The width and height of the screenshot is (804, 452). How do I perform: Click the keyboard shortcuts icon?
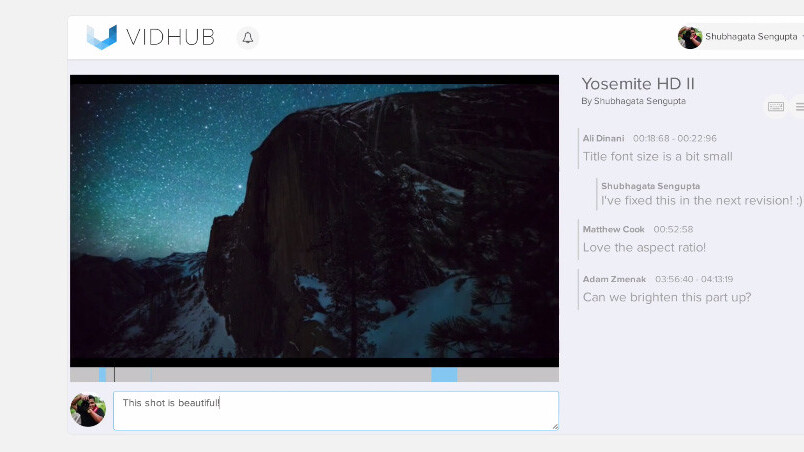[x=776, y=106]
